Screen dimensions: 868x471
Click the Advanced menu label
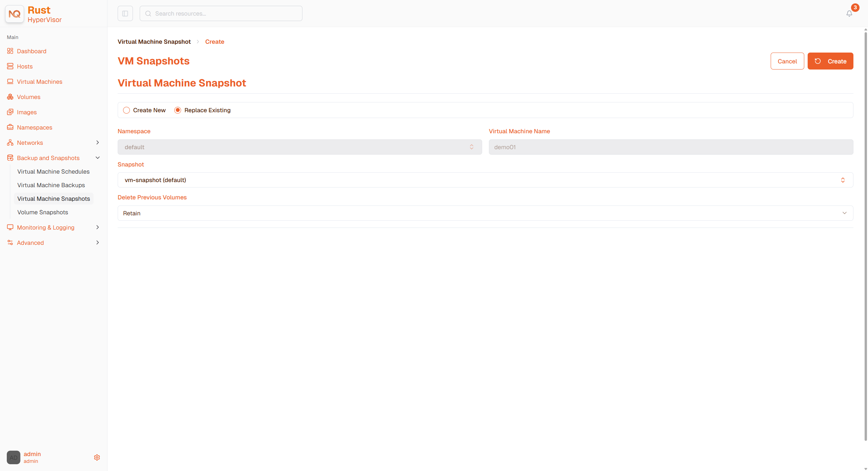tap(31, 243)
